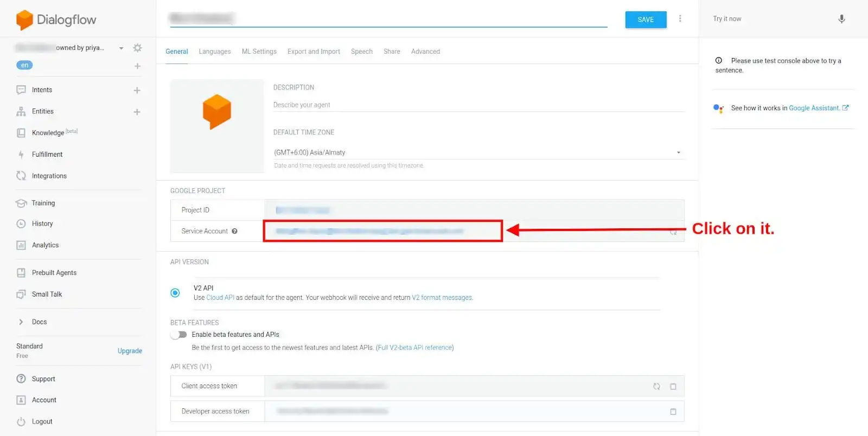
Task: Click the Intents chat icon
Action: click(21, 90)
